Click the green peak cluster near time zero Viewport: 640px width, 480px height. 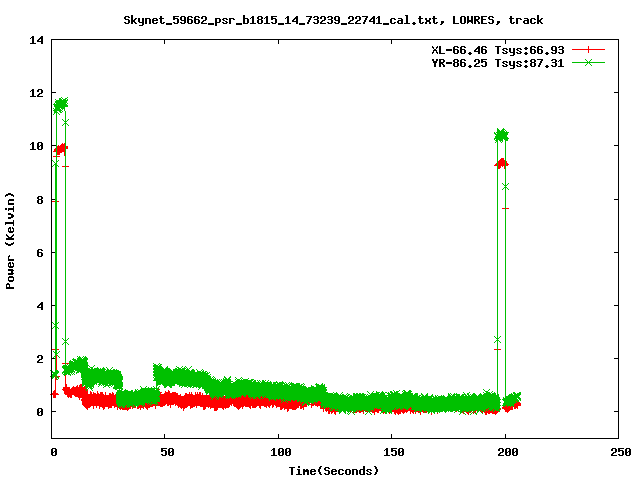coord(61,104)
